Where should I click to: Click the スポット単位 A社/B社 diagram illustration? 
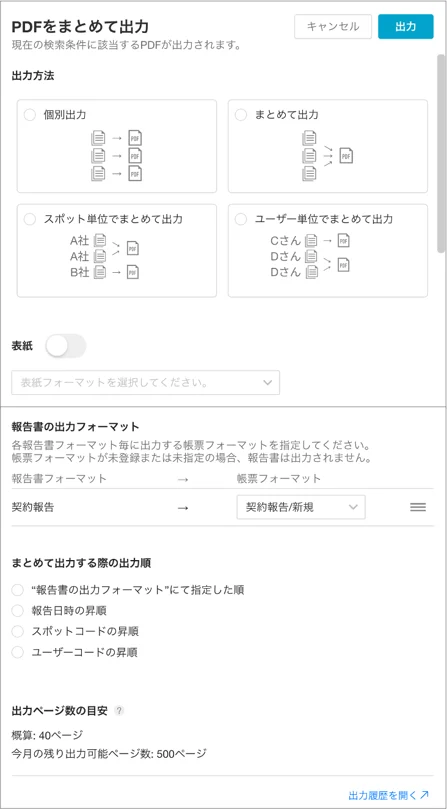(105, 256)
